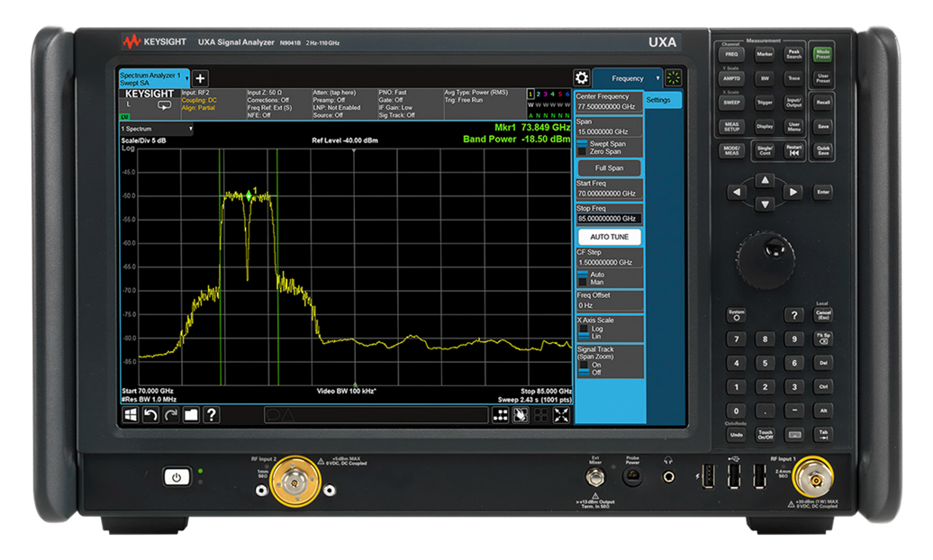Click the Cancel (Esc) hardware key

coord(823,315)
